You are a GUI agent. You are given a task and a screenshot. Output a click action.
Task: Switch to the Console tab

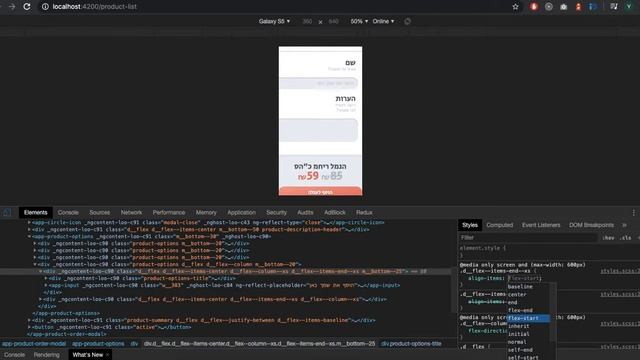coord(68,212)
